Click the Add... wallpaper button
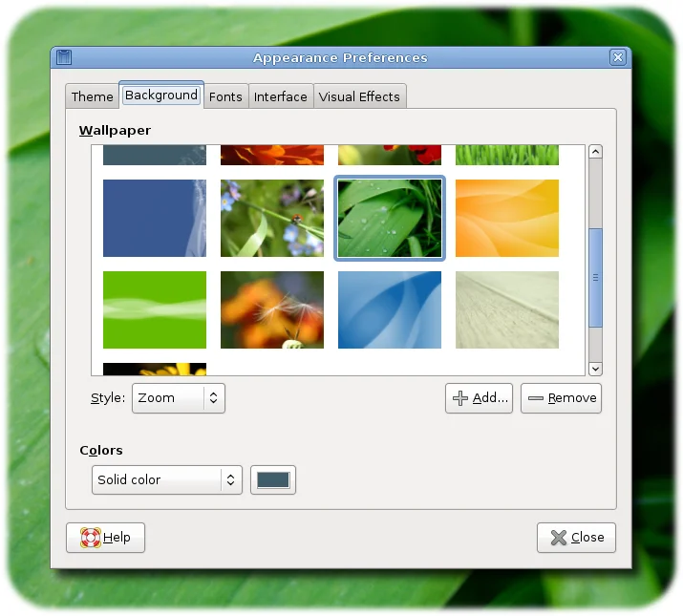Image resolution: width=683 pixels, height=616 pixels. click(480, 397)
